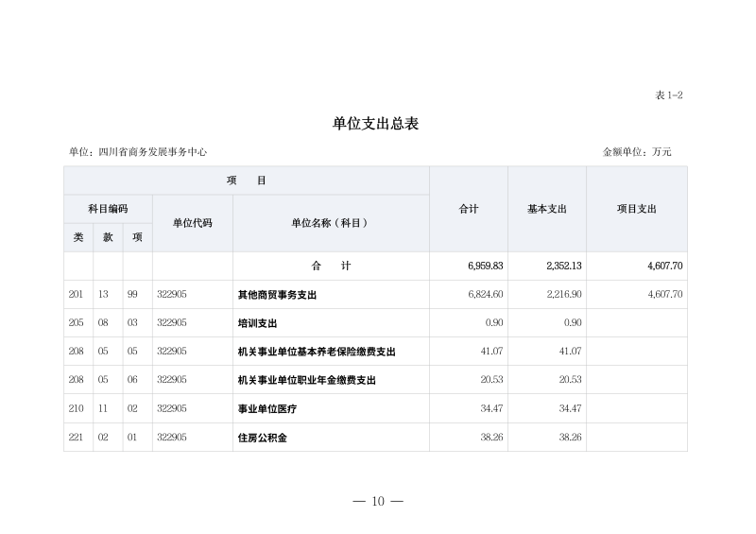The image size is (756, 534).
Task: Select the total amount 6,959.83
Action: click(485, 267)
